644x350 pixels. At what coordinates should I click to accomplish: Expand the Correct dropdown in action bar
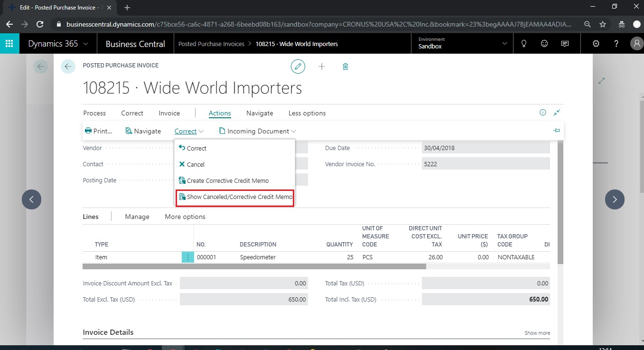pyautogui.click(x=189, y=131)
